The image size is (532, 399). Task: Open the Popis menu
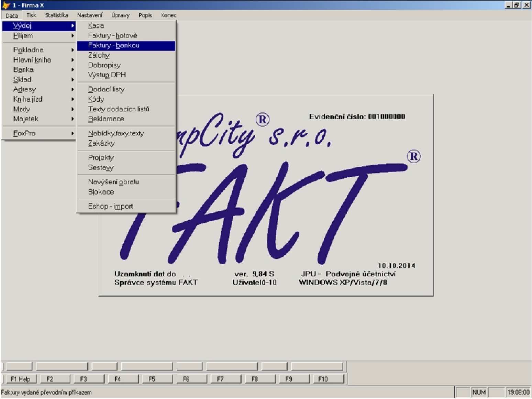[x=145, y=15]
